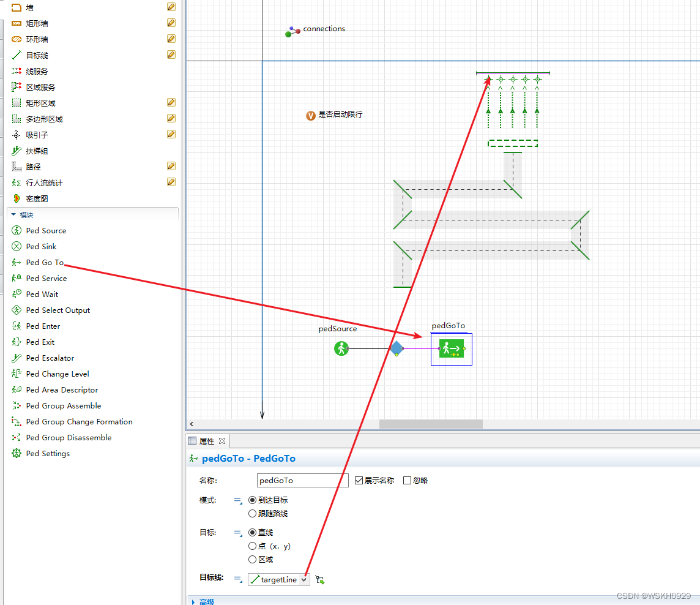Select the 多边形区域 polygonal area icon
The height and width of the screenshot is (605, 700).
click(x=17, y=119)
